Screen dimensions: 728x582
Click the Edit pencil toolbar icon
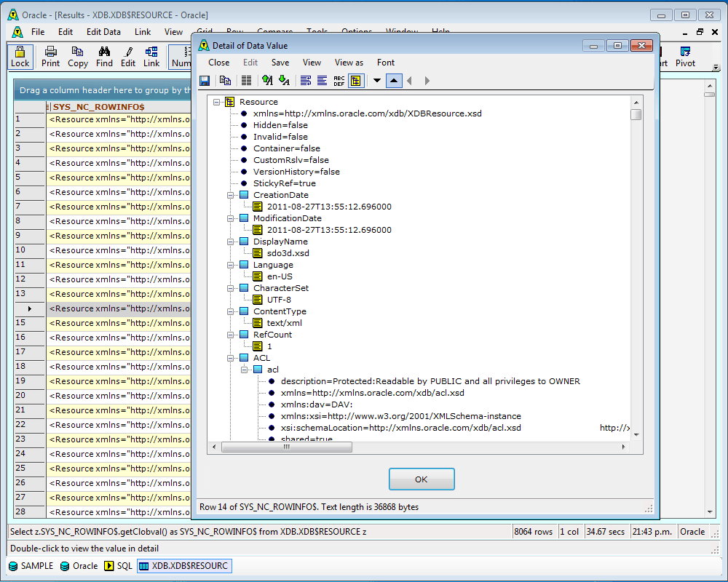tap(128, 57)
